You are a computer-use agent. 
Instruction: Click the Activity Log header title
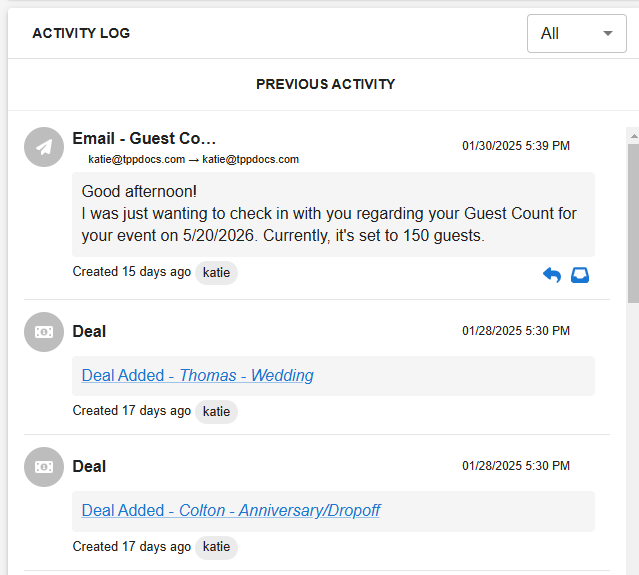point(82,33)
